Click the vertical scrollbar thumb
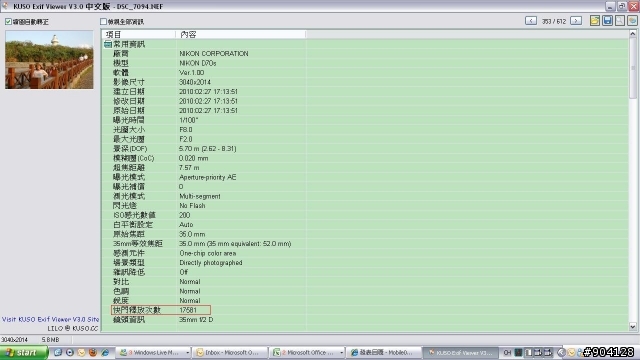 (x=633, y=69)
